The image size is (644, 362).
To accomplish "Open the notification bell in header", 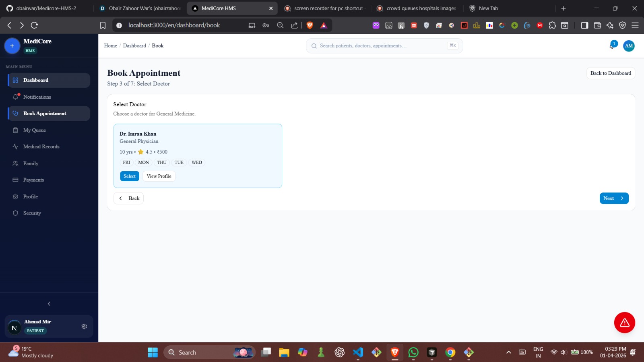I will pyautogui.click(x=612, y=46).
